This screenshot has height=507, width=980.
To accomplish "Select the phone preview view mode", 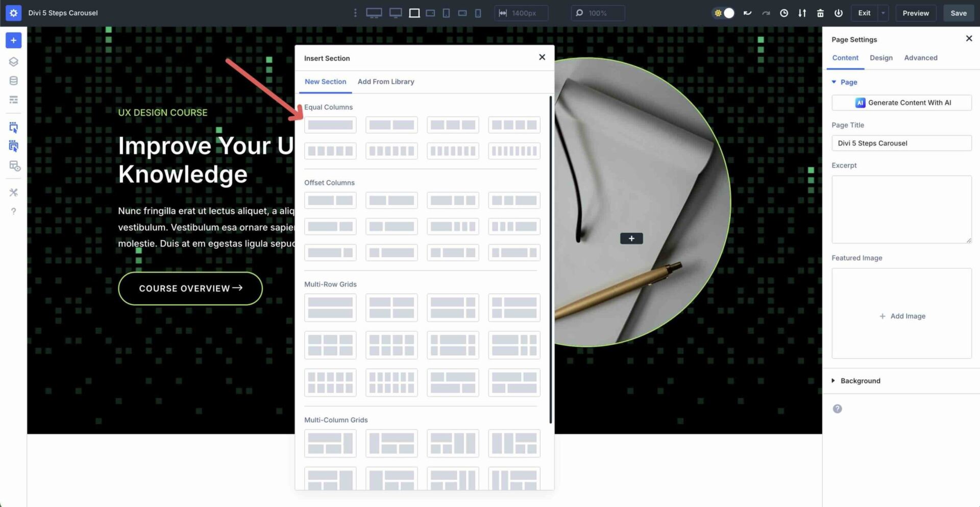I will [x=478, y=13].
